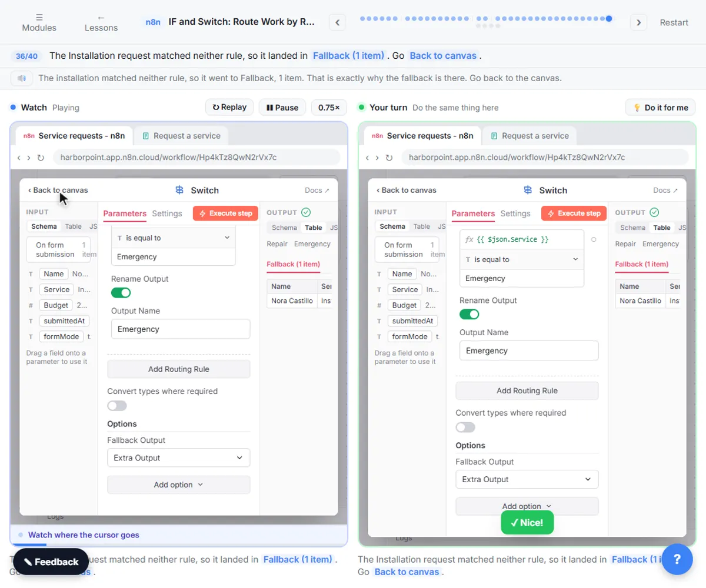Click the browser back arrow in the Watch panel
Screen dimensions: 706x588
(19, 158)
